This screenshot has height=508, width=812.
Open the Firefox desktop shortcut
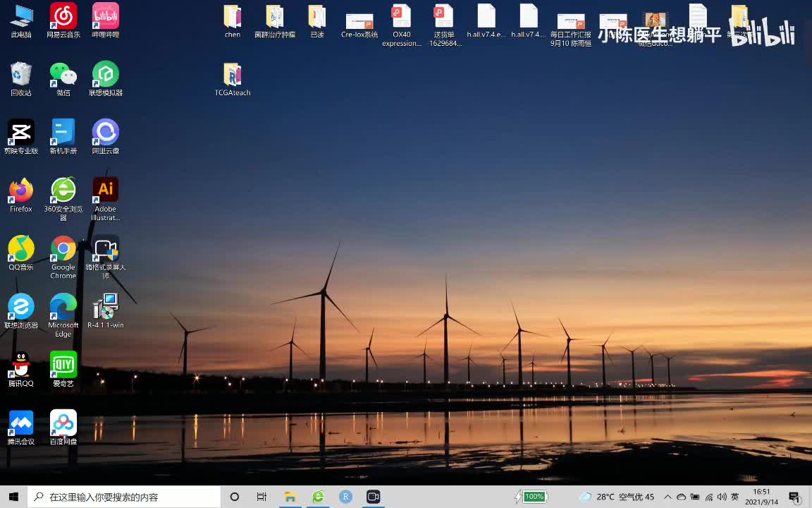21,191
